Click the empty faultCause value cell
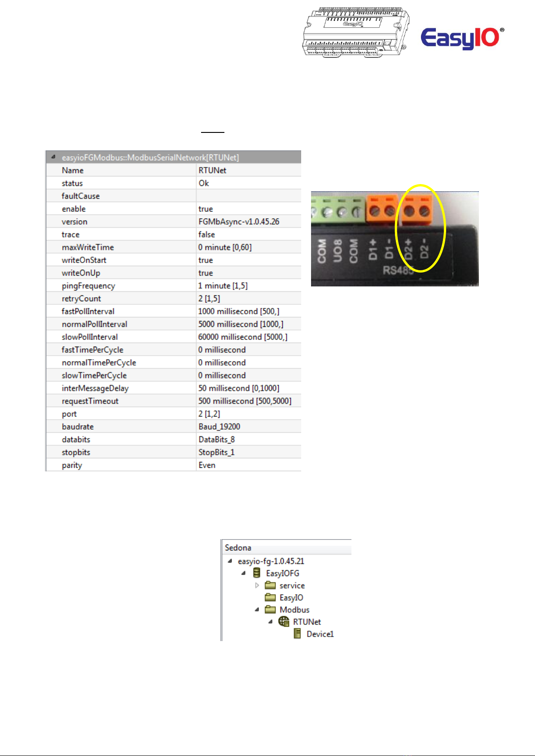This screenshot has width=535, height=756. (249, 196)
